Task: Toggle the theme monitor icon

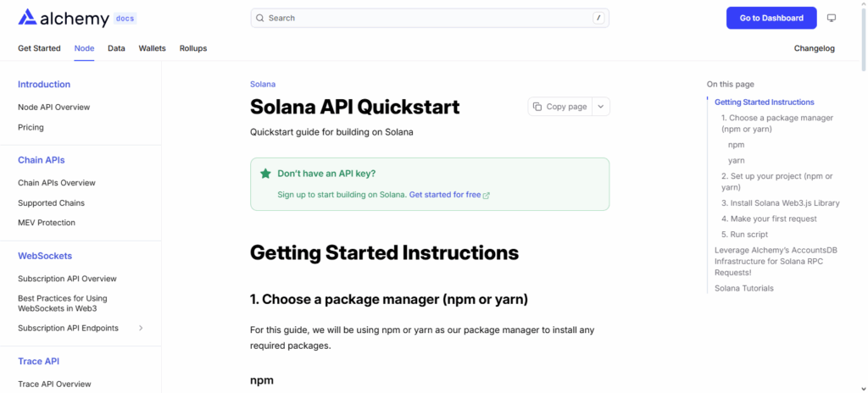Action: (832, 18)
